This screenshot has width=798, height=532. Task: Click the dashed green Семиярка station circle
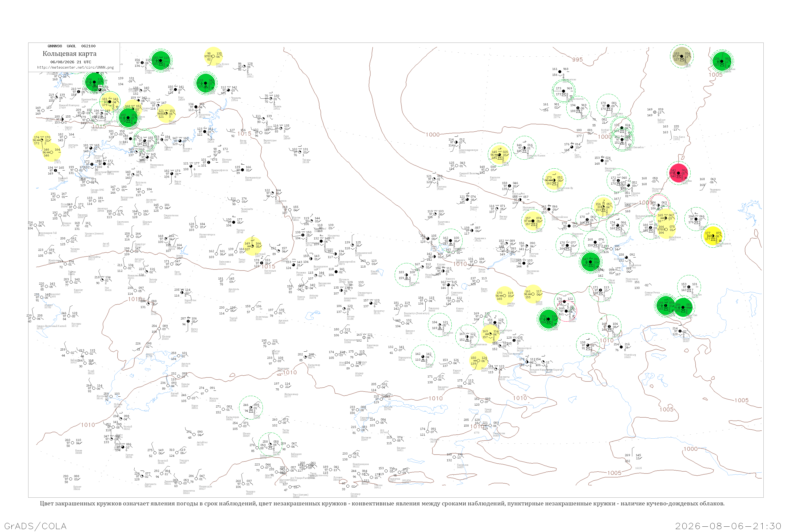[x=440, y=325]
